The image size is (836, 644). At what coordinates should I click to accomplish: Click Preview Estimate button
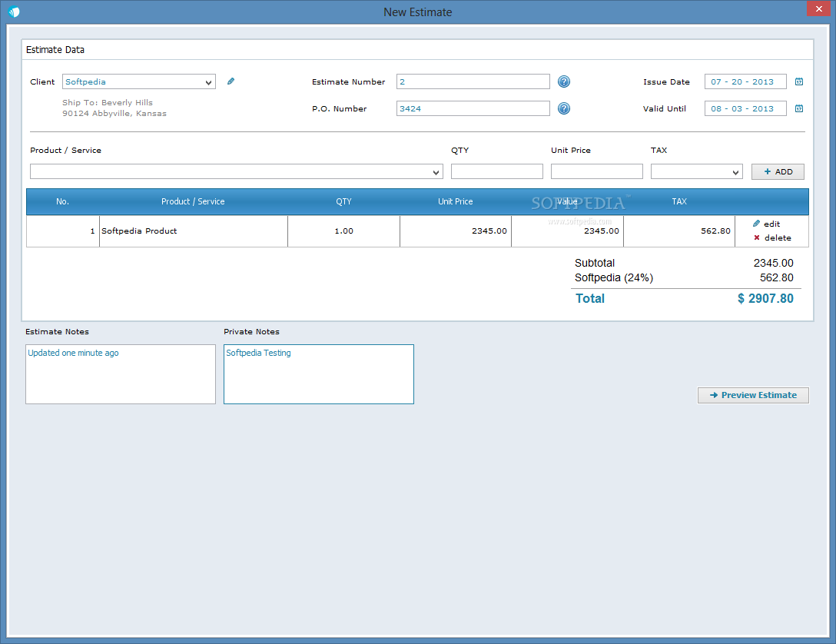753,395
